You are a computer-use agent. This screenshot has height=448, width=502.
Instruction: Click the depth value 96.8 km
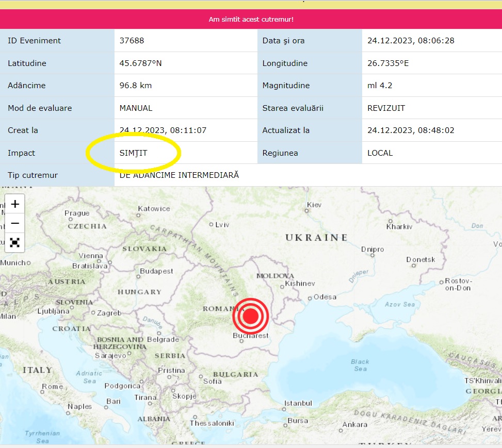tap(135, 86)
